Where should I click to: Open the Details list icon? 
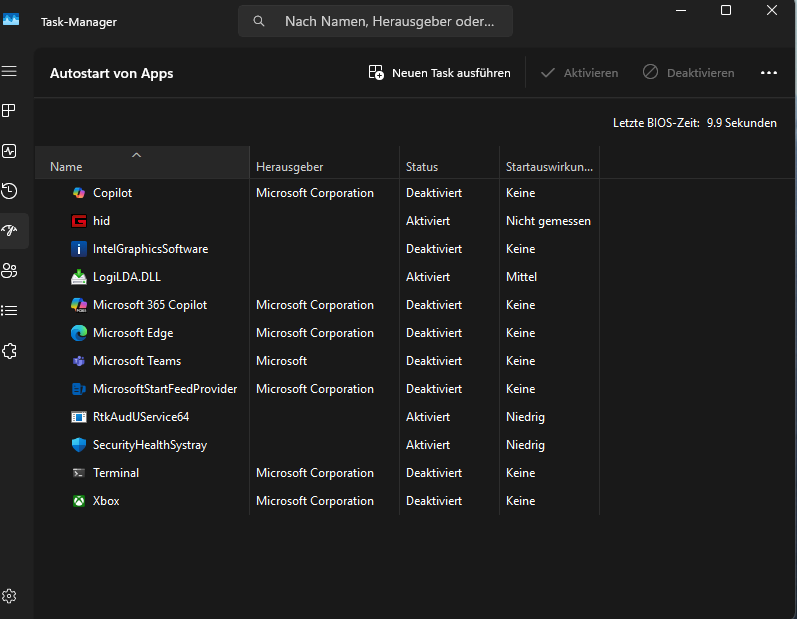(x=9, y=311)
